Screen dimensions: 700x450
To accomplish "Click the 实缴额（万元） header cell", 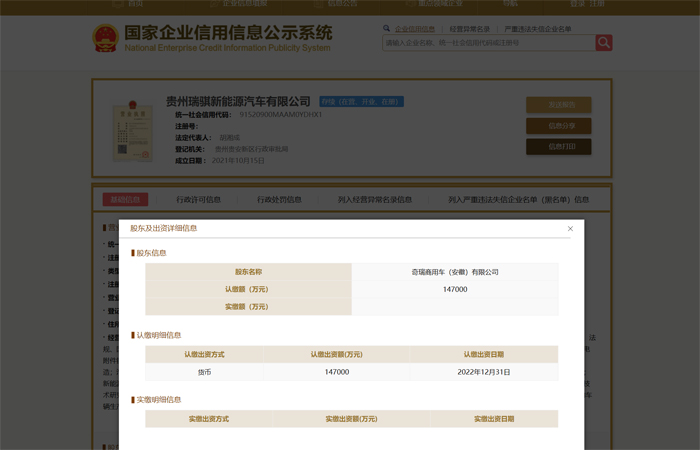I will pos(249,307).
